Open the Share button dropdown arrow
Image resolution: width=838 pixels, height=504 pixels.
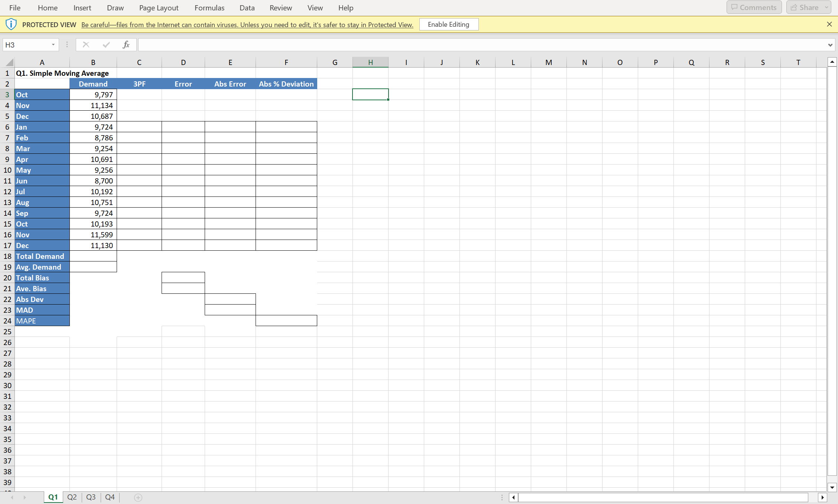tap(826, 7)
